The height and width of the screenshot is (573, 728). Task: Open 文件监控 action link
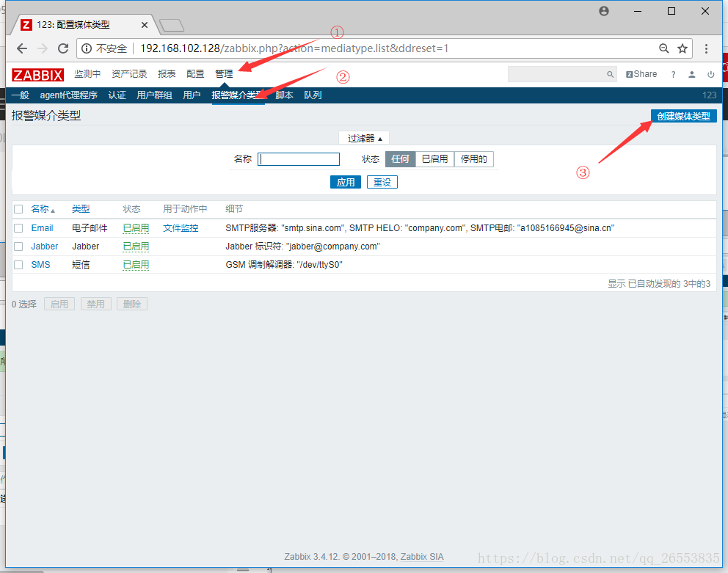click(x=181, y=228)
